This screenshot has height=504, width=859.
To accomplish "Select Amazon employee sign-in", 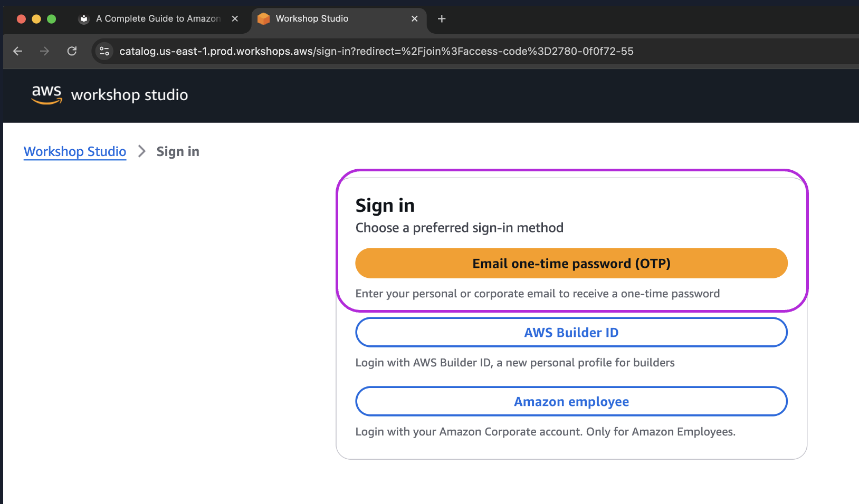I will [571, 402].
